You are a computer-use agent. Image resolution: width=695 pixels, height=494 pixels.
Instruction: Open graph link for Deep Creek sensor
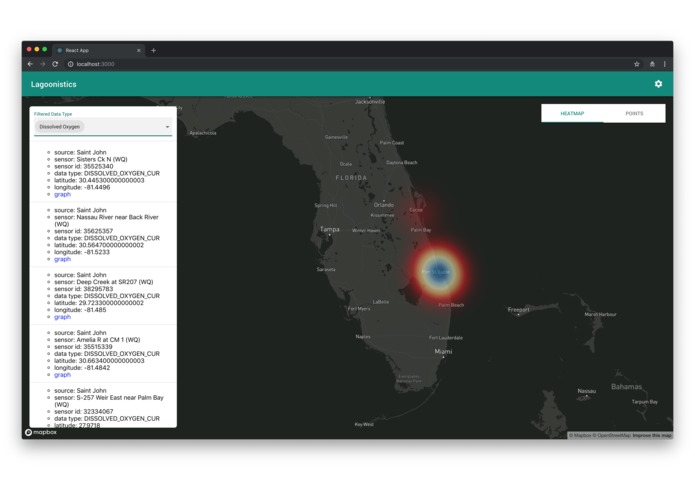tap(62, 317)
